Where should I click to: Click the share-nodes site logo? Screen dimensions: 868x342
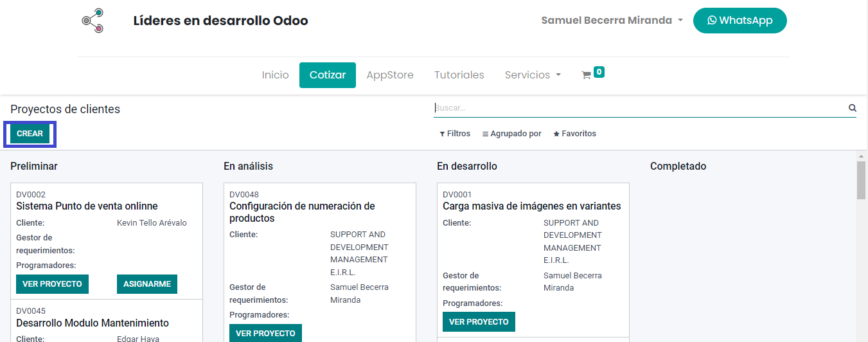(x=93, y=21)
